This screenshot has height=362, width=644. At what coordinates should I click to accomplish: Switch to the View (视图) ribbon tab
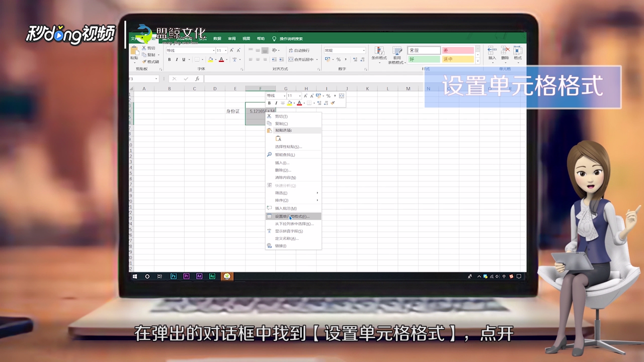coord(247,39)
